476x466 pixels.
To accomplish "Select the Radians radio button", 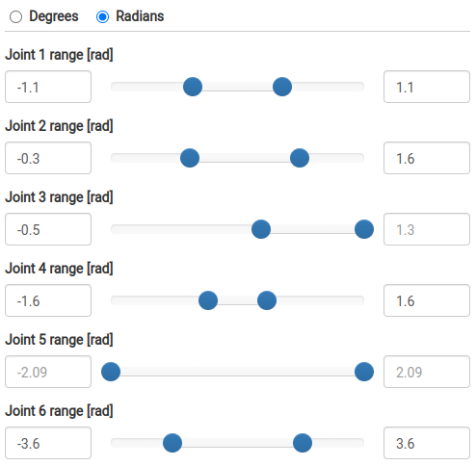I will click(x=102, y=17).
